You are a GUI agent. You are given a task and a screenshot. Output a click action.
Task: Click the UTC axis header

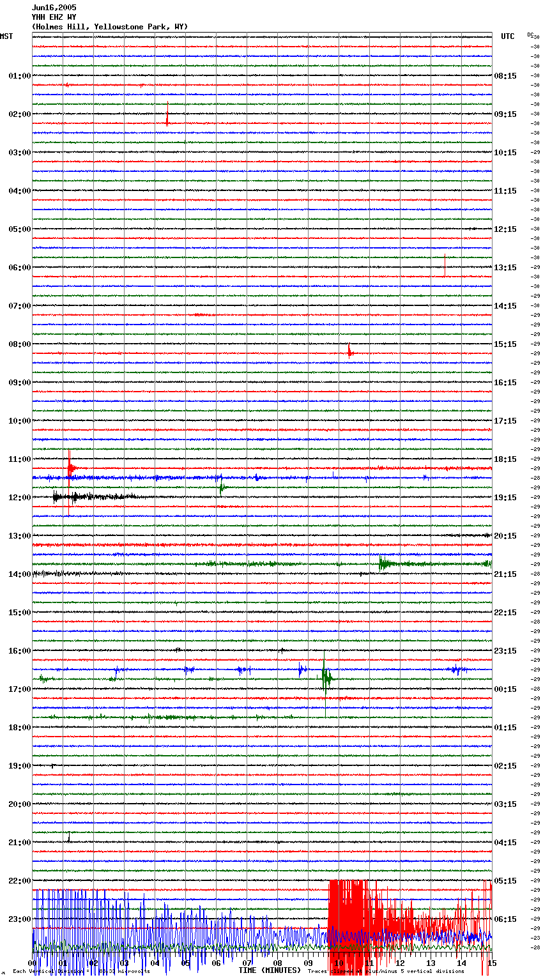(508, 36)
